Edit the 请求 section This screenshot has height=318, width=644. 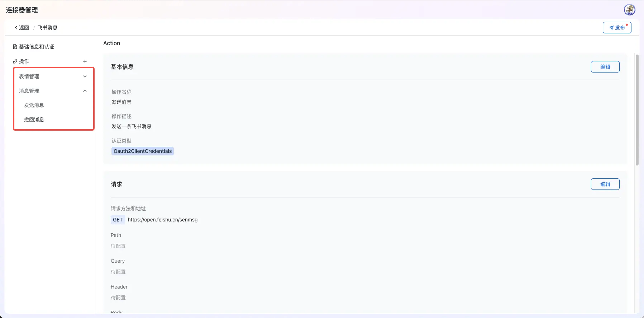(x=605, y=184)
